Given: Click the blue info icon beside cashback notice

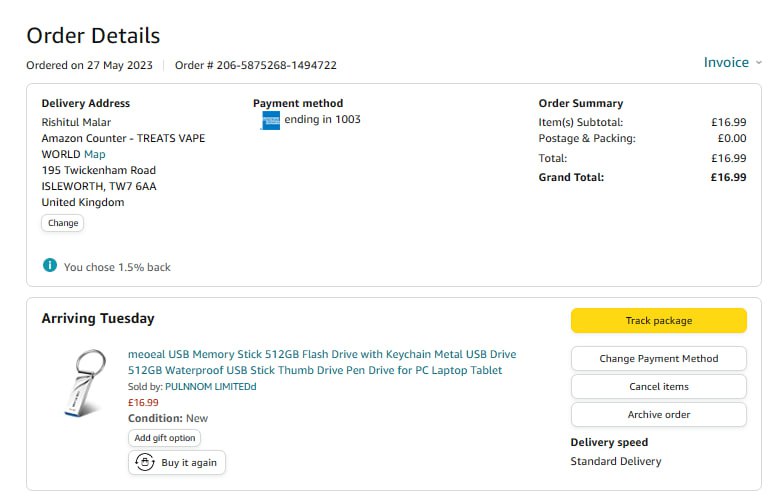Looking at the screenshot, I should coord(50,266).
